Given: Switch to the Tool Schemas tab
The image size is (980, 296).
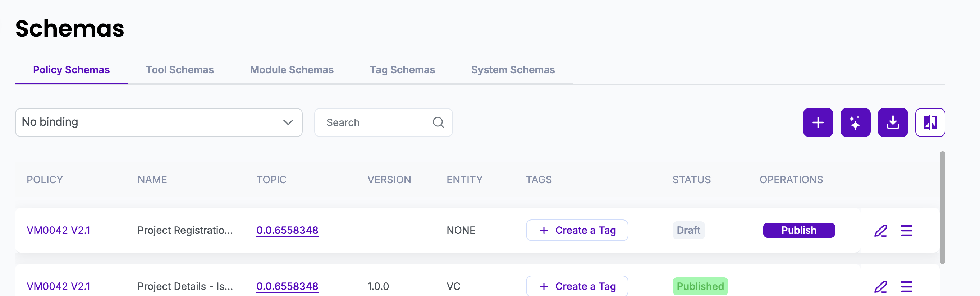Looking at the screenshot, I should [179, 70].
